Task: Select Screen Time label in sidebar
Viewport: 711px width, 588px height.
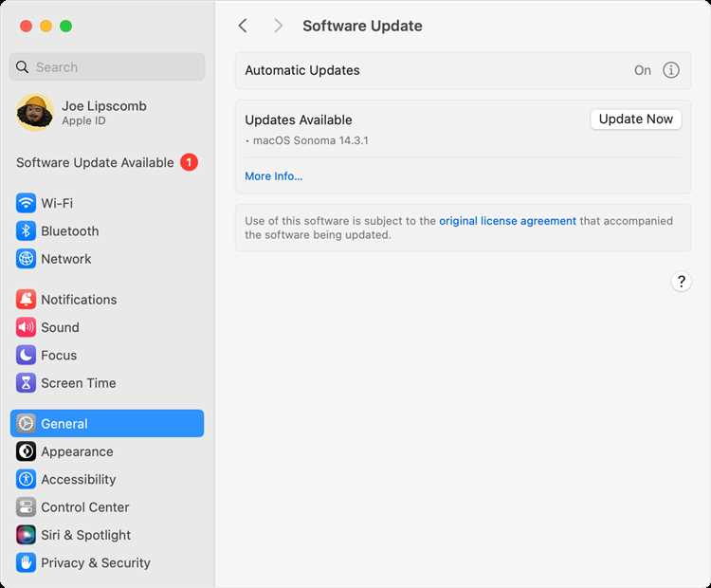Action: [x=79, y=383]
